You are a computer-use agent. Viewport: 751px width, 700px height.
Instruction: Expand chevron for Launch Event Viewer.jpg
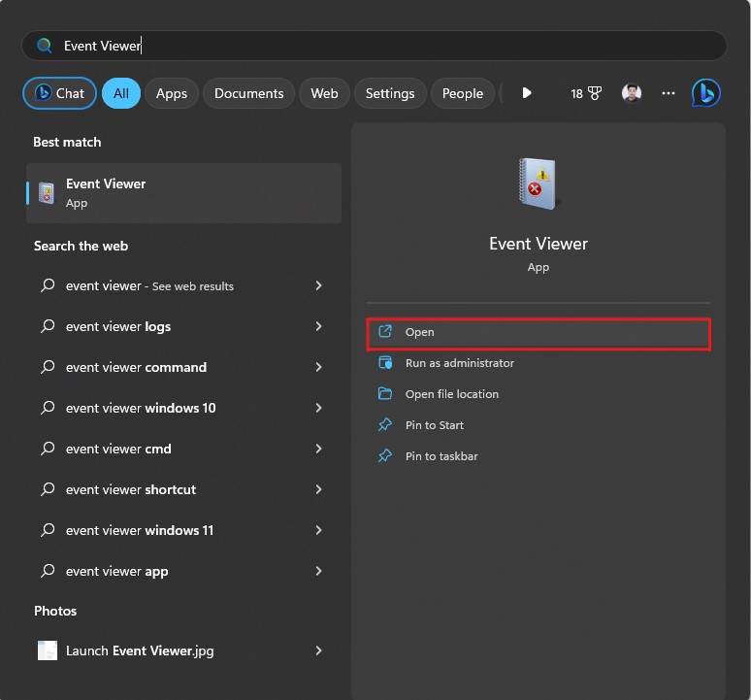tap(318, 650)
